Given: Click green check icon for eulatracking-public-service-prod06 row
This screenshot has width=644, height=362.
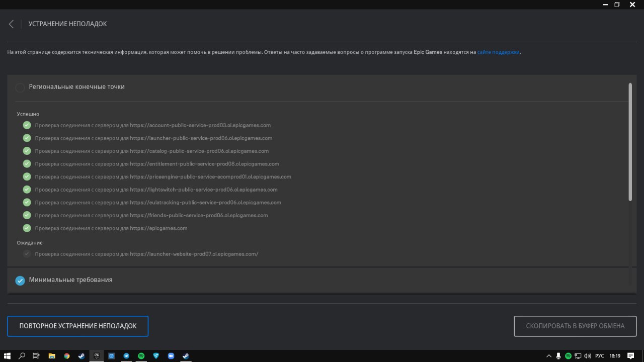Looking at the screenshot, I should [x=27, y=202].
